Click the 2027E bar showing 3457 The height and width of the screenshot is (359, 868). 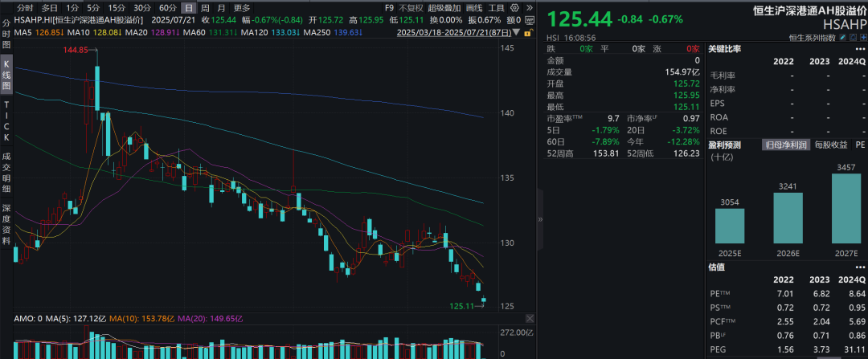(846, 209)
